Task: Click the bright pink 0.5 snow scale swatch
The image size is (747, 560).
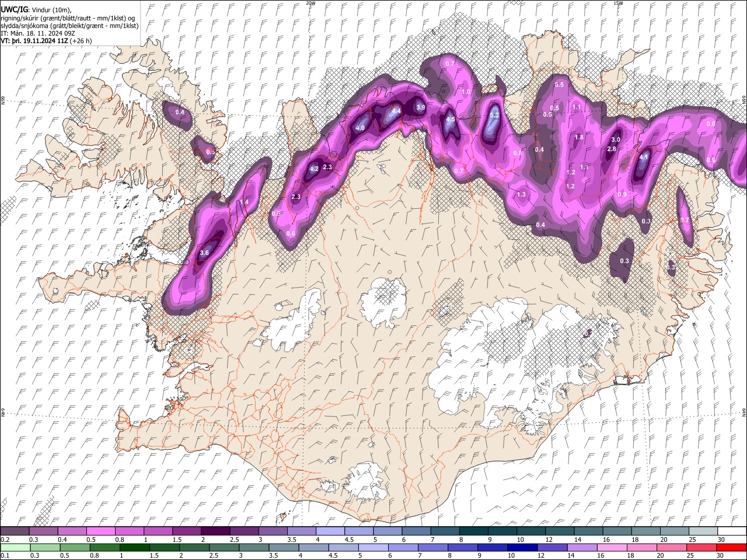Action: (100, 531)
